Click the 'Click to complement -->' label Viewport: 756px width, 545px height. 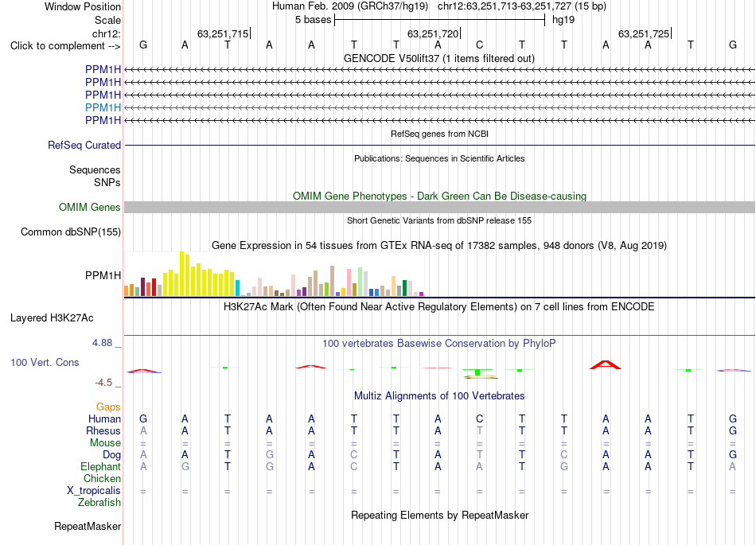pos(65,46)
